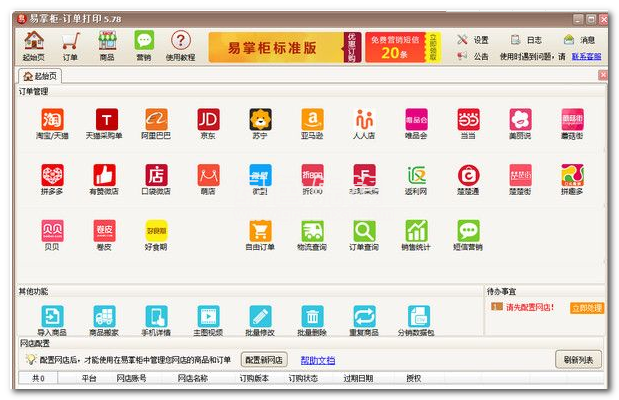Open the 拼趣多 icon

click(x=572, y=175)
